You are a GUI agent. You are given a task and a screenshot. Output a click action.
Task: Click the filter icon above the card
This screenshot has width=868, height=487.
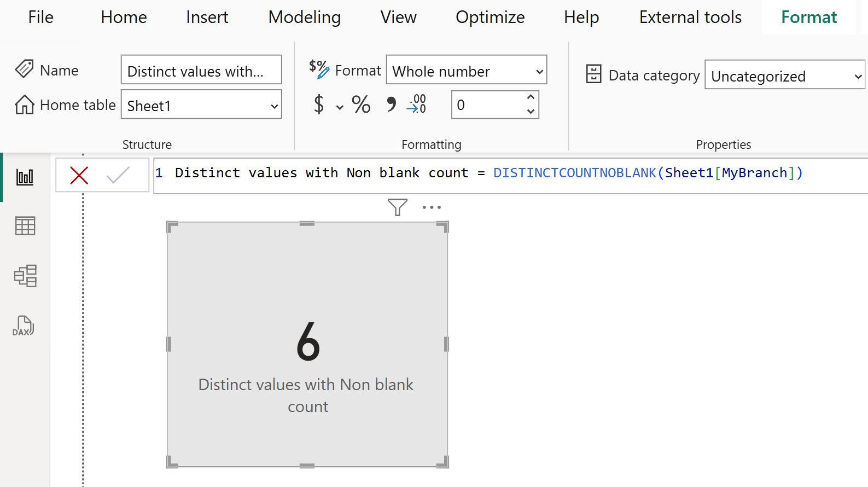(x=397, y=207)
